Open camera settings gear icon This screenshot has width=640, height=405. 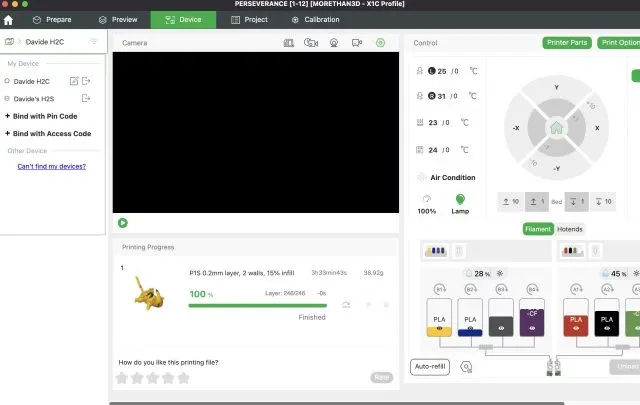(380, 43)
